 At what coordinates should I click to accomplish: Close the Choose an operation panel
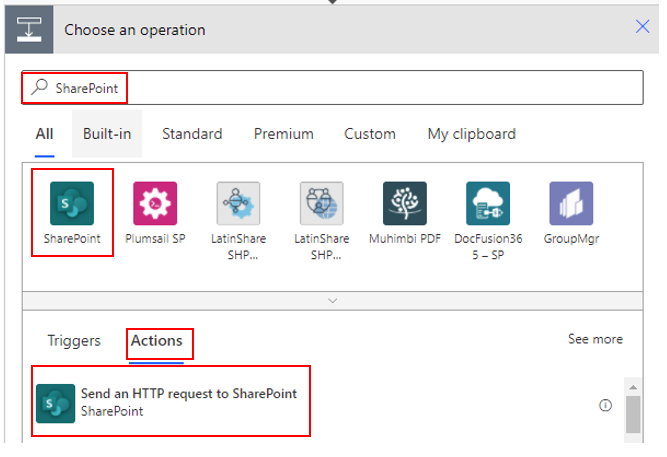pyautogui.click(x=642, y=26)
